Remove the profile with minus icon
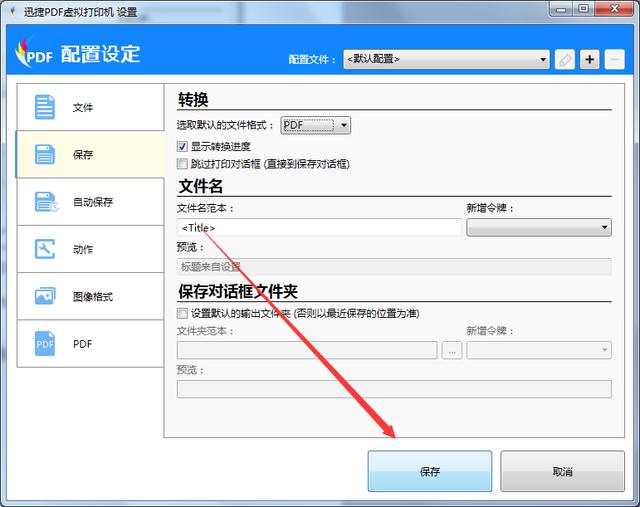 613,59
